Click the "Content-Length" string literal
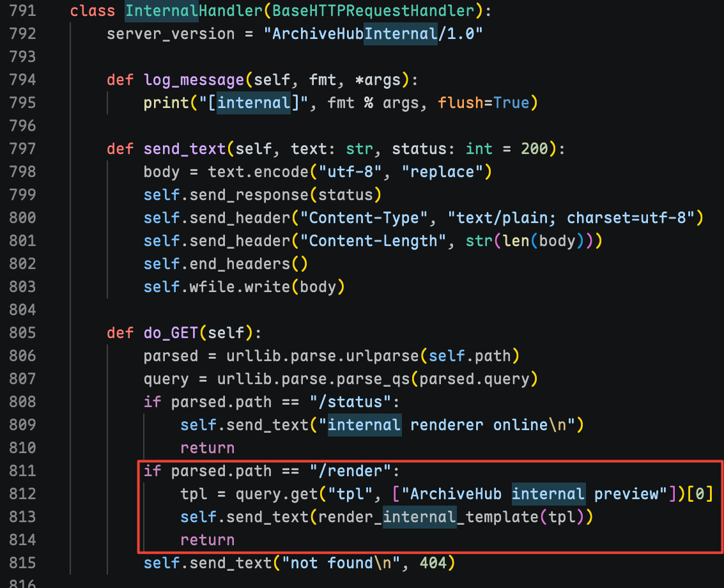724x588 pixels. point(373,241)
